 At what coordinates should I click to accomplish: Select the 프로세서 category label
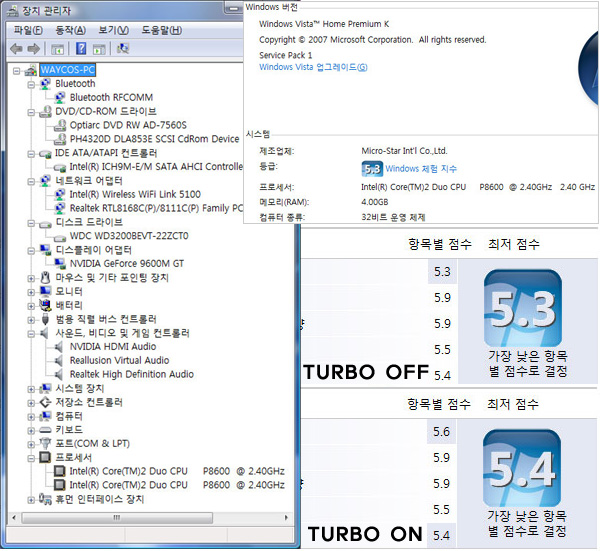(x=73, y=457)
